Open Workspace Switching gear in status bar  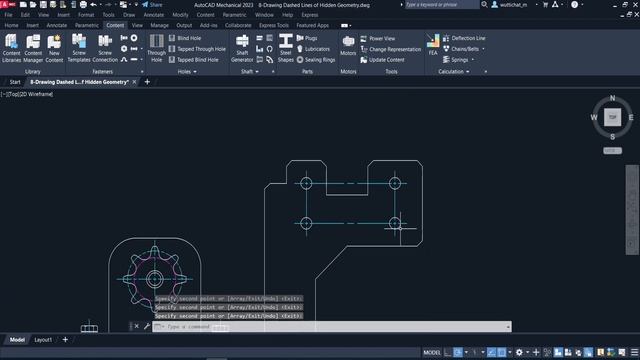point(519,352)
